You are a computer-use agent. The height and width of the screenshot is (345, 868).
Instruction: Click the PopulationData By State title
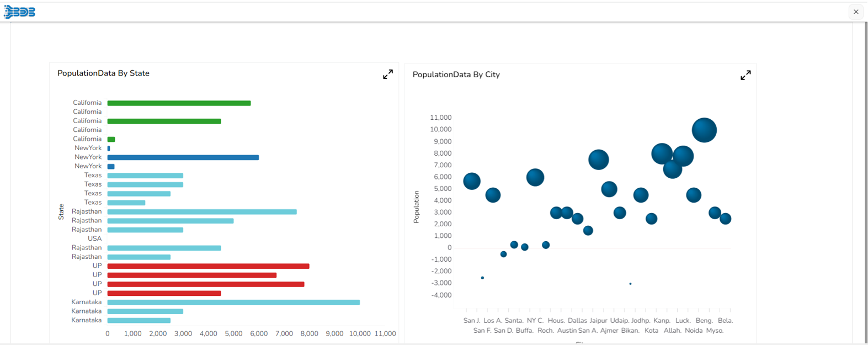103,73
